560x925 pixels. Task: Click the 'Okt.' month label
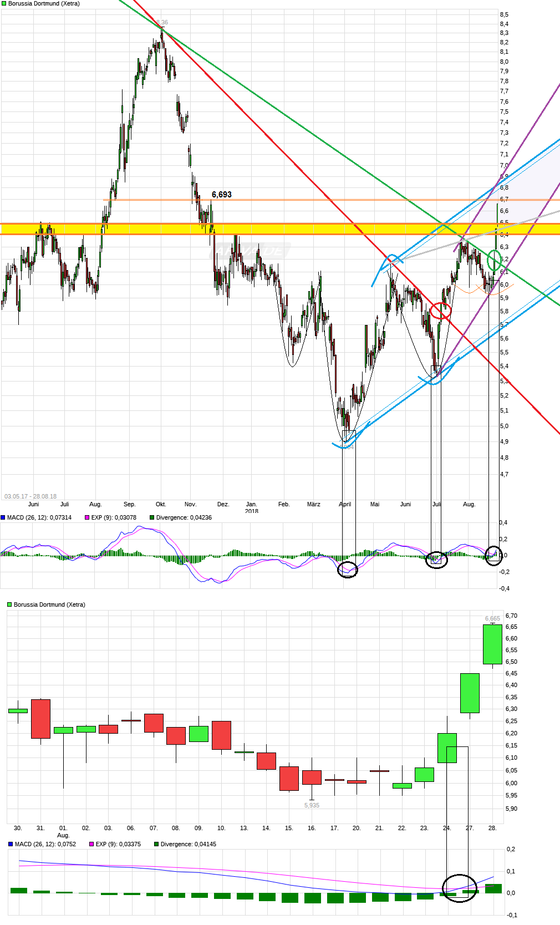tap(161, 504)
